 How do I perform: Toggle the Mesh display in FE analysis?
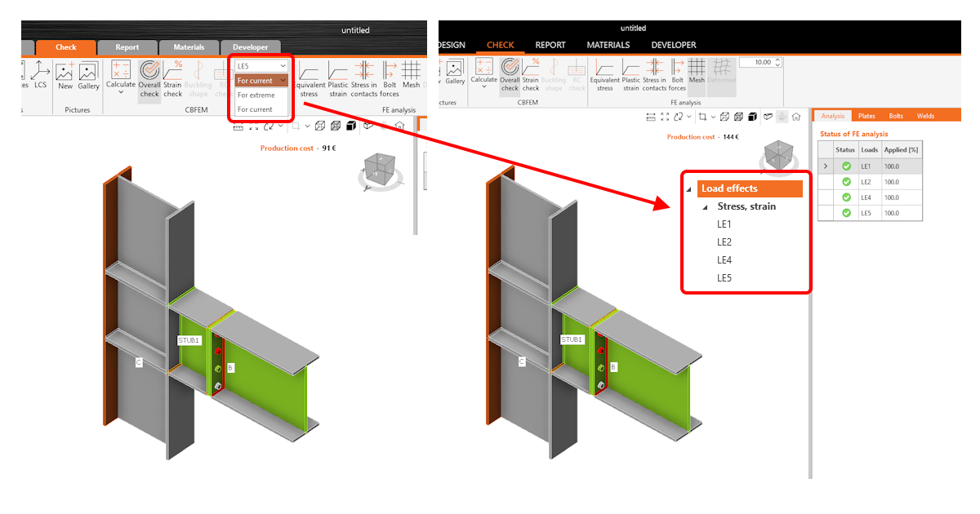pos(698,75)
